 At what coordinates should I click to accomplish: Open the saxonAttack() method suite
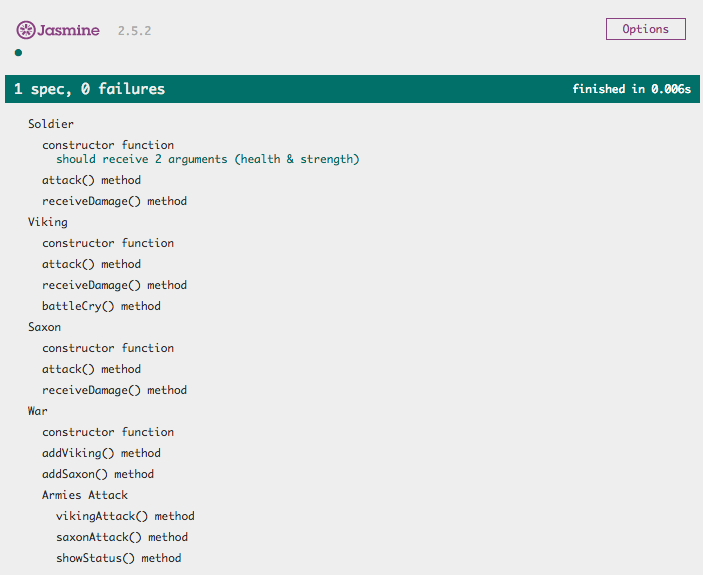click(x=121, y=537)
